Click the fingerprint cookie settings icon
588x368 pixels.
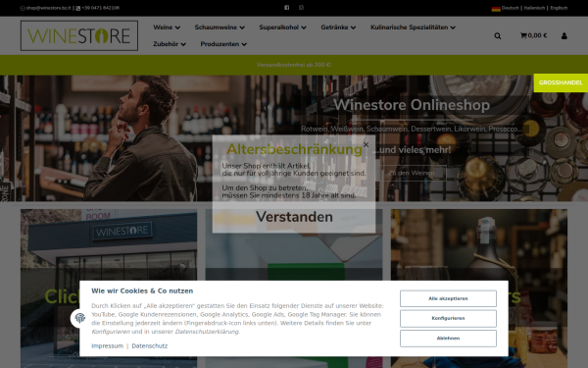(x=79, y=318)
